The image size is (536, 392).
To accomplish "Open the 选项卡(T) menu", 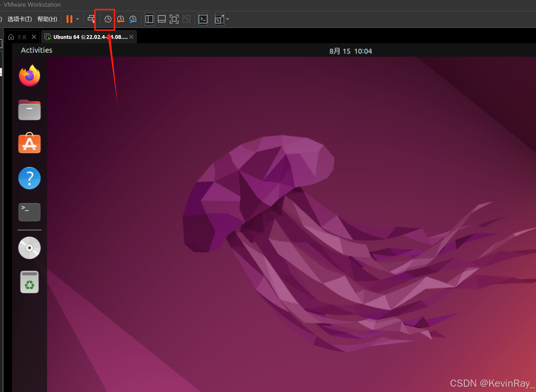I will click(x=20, y=19).
